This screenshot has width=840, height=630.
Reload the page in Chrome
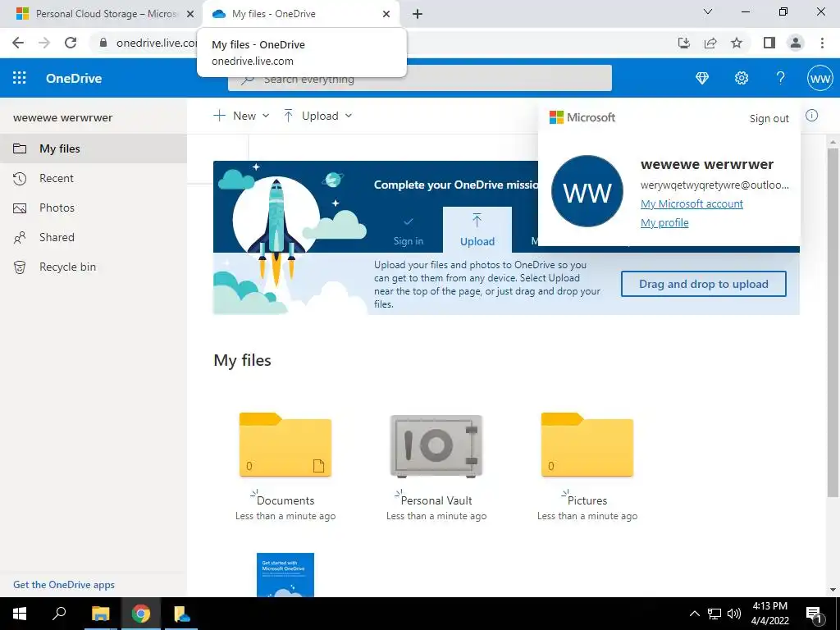71,43
